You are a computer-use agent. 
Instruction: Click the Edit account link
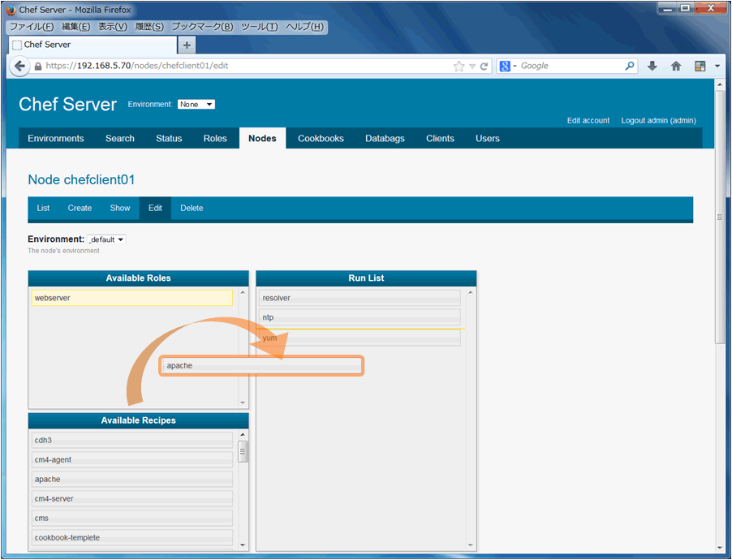point(588,120)
